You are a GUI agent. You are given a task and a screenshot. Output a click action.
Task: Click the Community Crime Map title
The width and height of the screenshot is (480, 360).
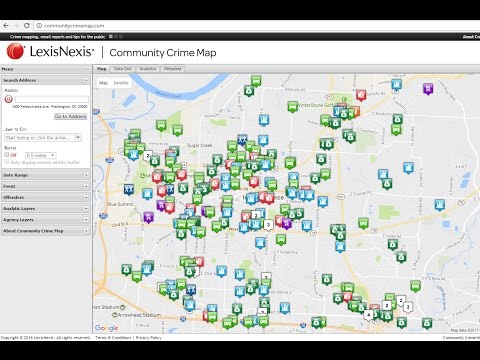coord(163,52)
